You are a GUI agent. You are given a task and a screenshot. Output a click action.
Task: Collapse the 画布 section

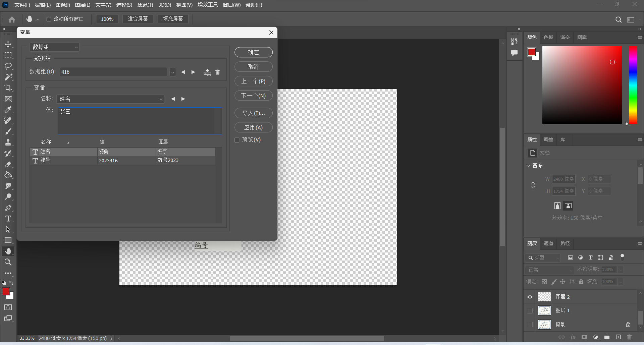tap(529, 166)
